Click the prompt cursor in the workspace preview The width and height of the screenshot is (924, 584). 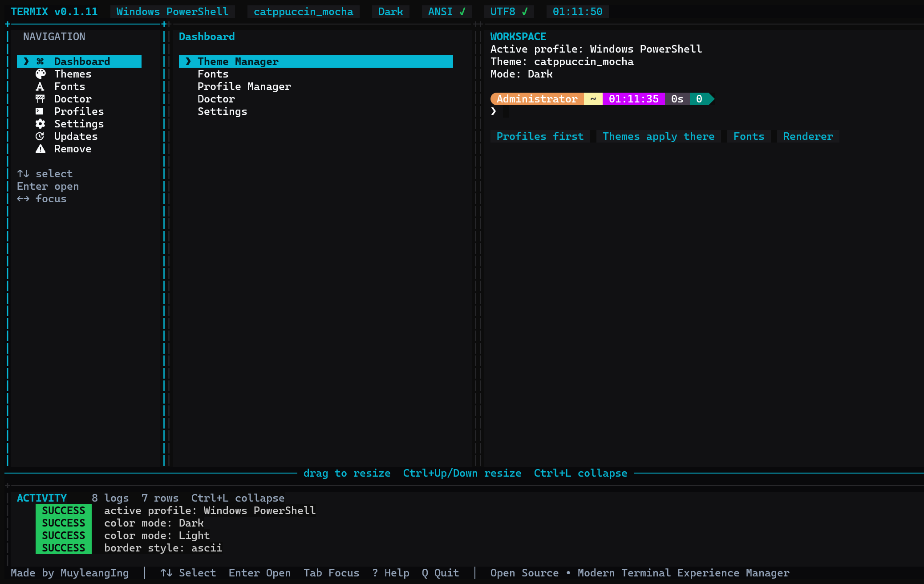[x=506, y=111]
